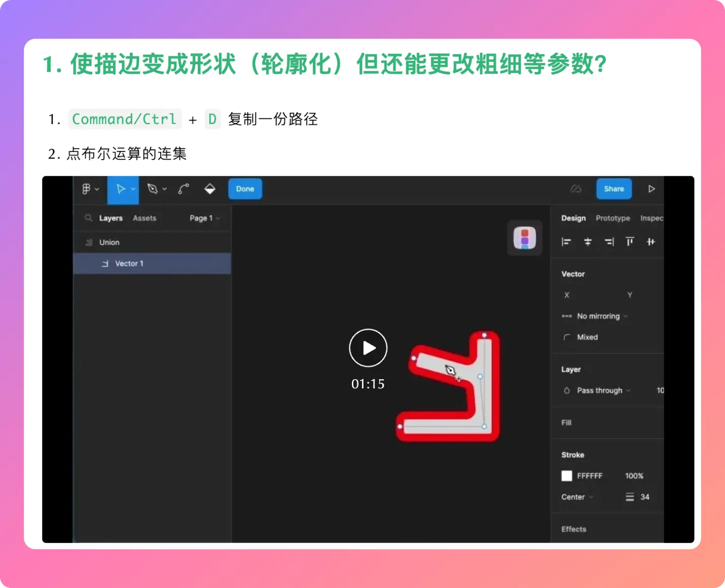Click the Present play icon
This screenshot has height=588, width=725.
tap(651, 189)
